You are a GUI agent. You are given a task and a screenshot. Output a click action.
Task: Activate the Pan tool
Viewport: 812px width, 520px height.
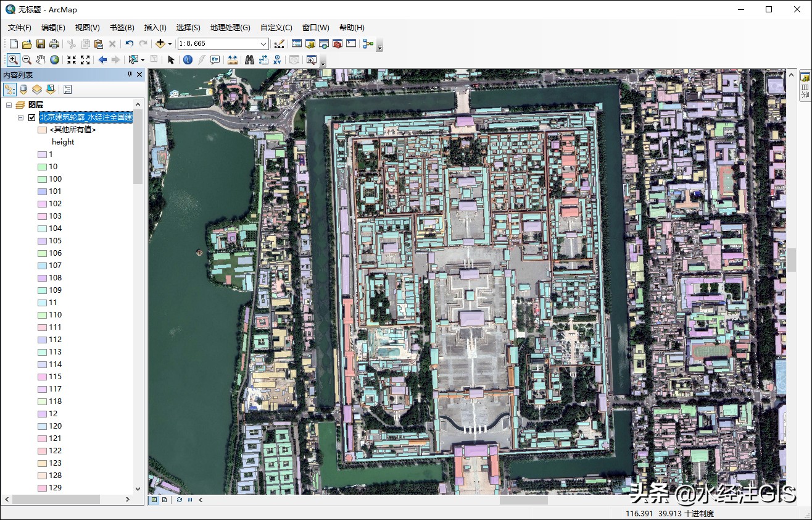(39, 59)
